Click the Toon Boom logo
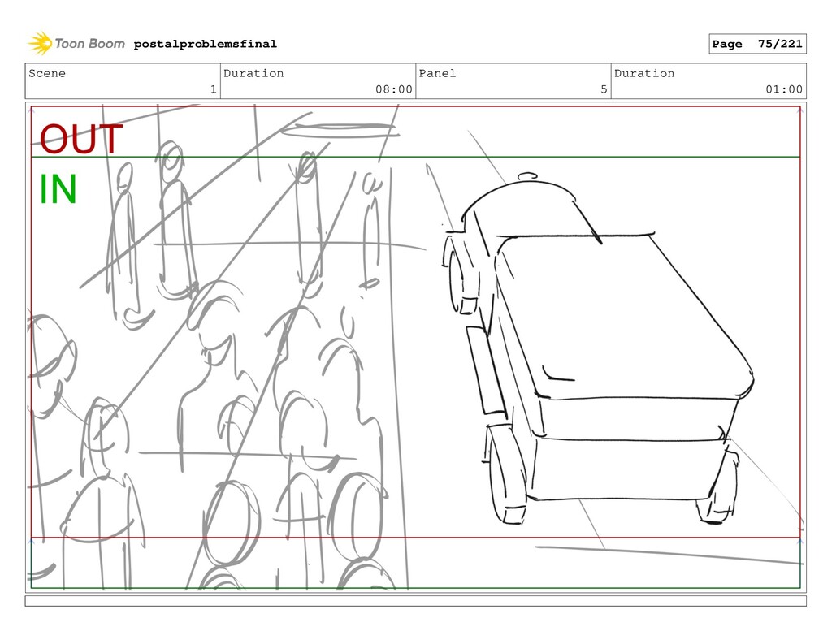Viewport: 832px width, 644px height. [76, 44]
